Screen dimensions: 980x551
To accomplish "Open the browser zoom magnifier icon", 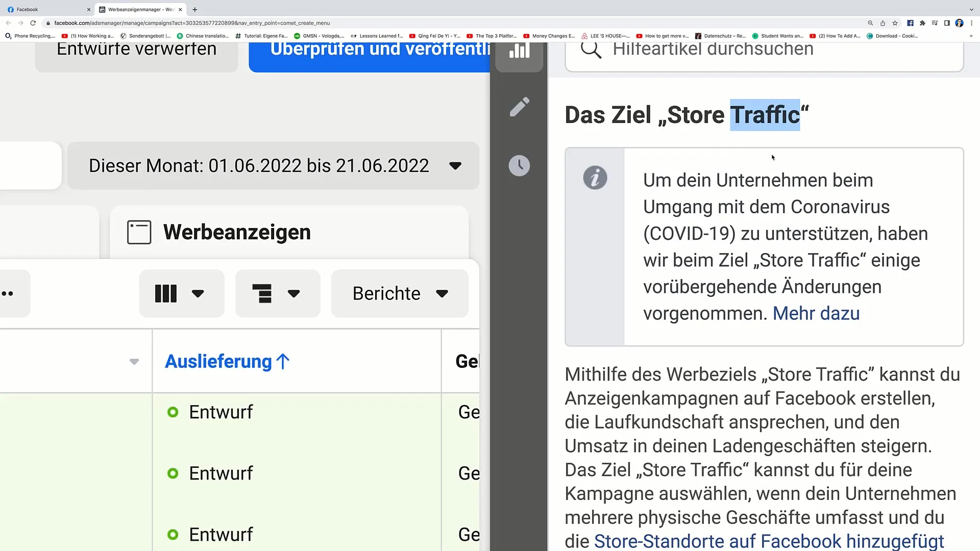I will click(870, 23).
